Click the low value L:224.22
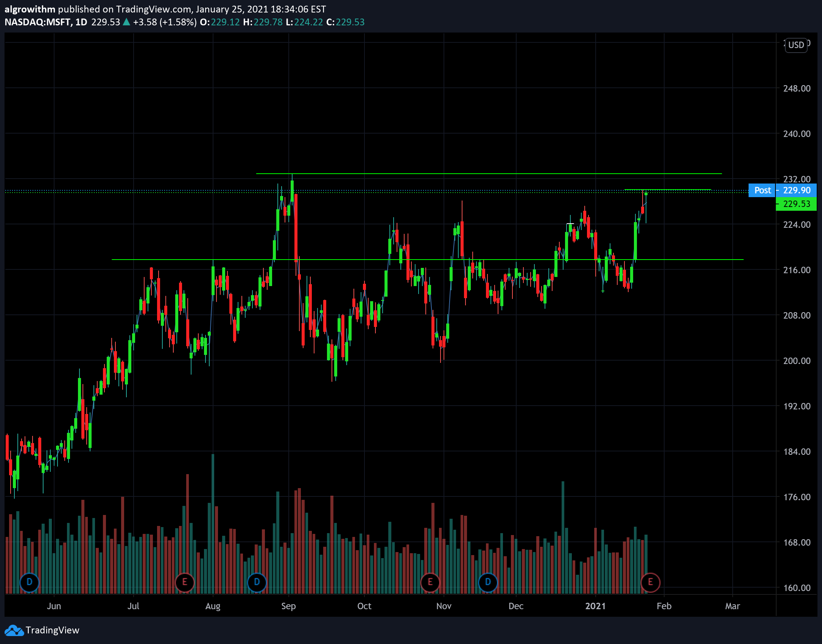Screen dimensions: 822x644 304,22
